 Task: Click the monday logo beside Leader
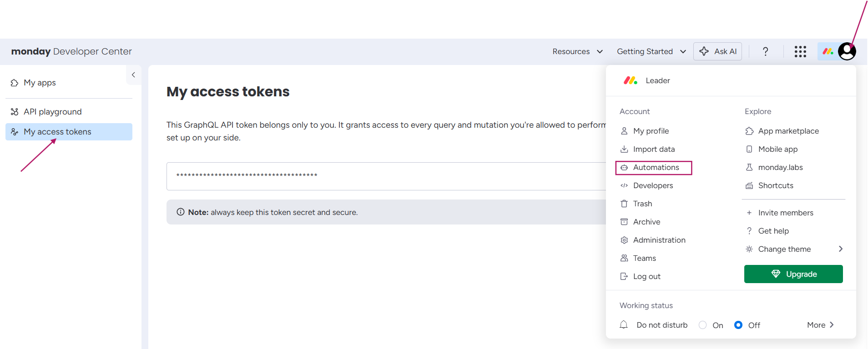(630, 80)
